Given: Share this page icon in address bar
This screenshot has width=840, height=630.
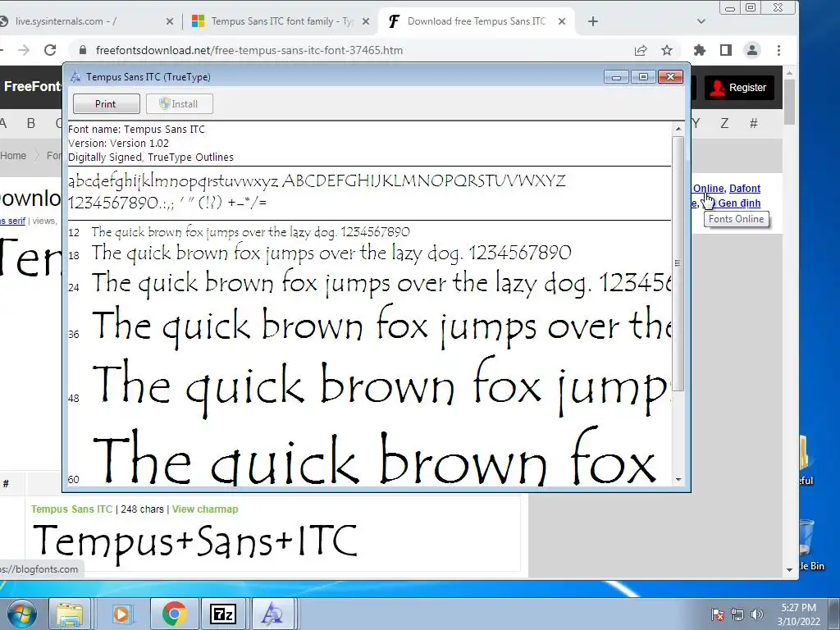Looking at the screenshot, I should pyautogui.click(x=641, y=50).
